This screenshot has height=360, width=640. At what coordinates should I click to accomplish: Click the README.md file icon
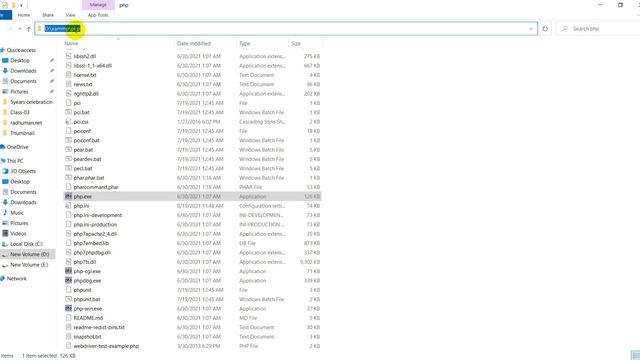[x=69, y=318]
